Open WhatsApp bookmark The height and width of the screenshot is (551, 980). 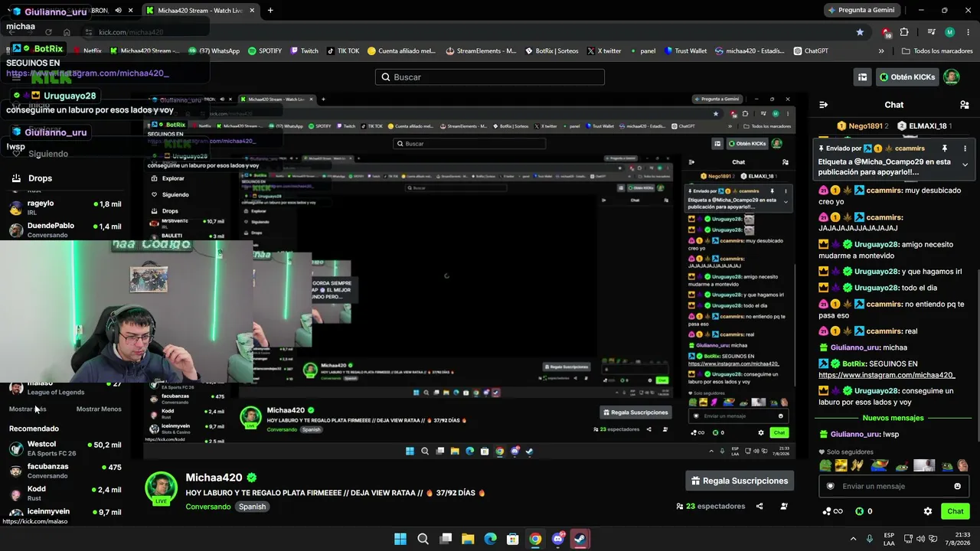click(214, 51)
